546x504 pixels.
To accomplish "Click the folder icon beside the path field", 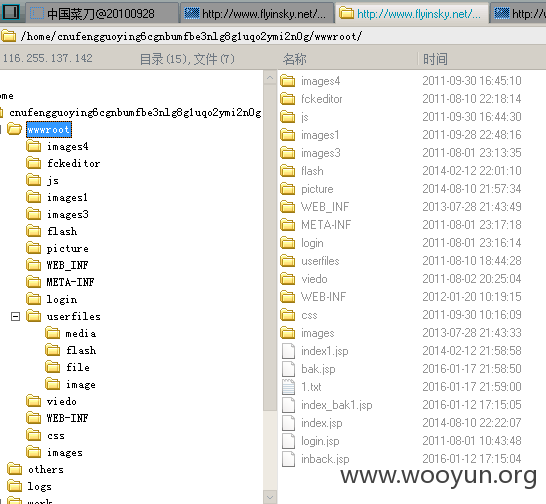I will [x=9, y=36].
